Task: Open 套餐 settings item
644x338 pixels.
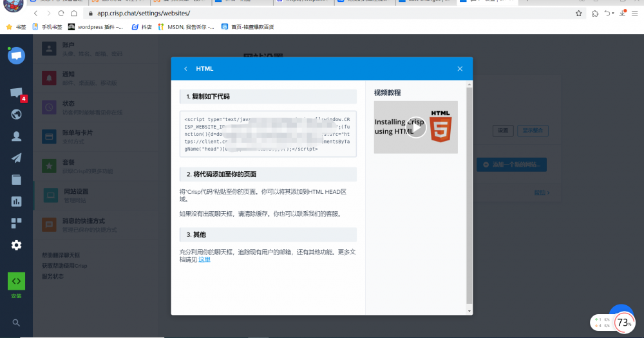Action: [x=96, y=166]
